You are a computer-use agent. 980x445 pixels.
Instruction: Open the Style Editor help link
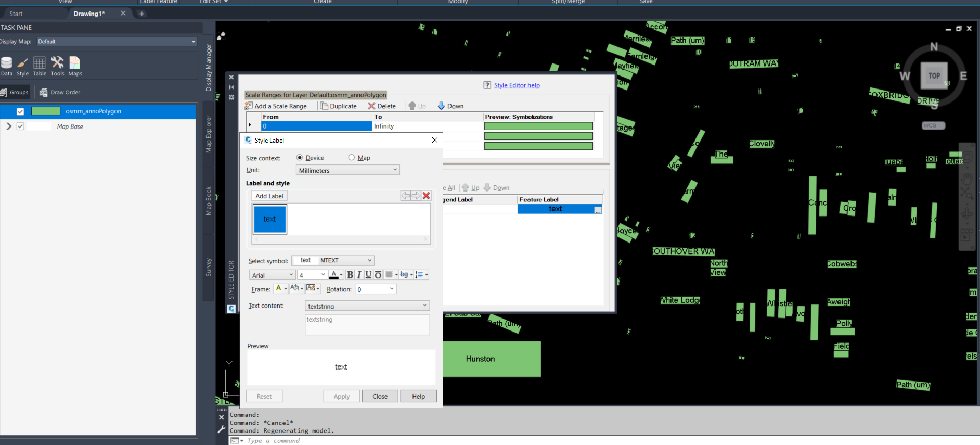pyautogui.click(x=517, y=85)
